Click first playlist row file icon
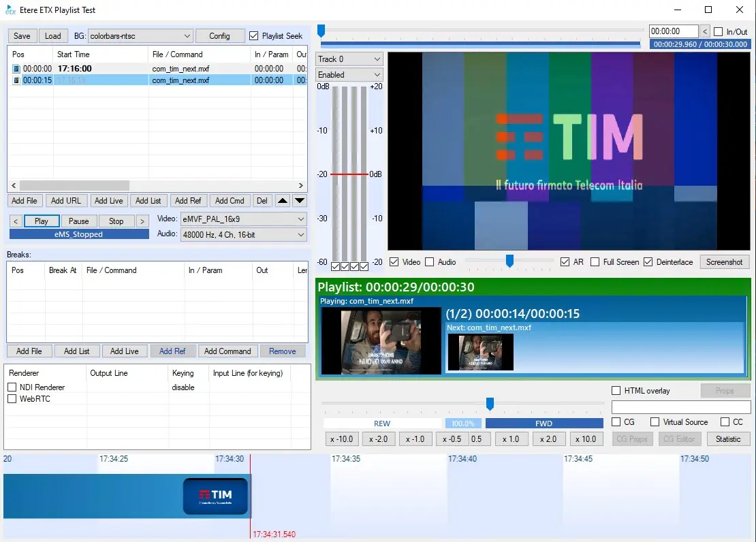The height and width of the screenshot is (542, 756). (16, 69)
